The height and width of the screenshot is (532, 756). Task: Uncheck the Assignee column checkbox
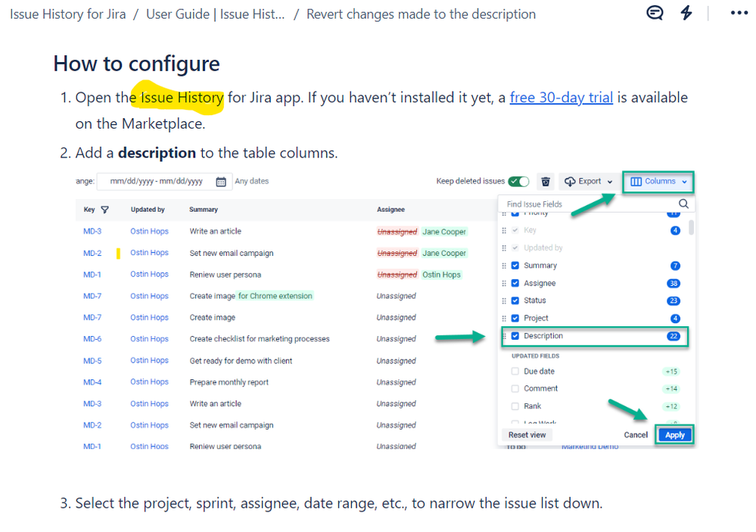(x=515, y=283)
